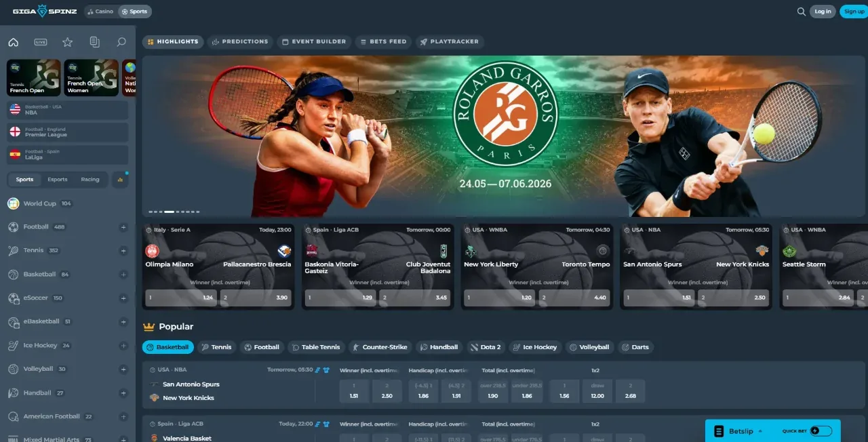Select Counter-Strike popular filter
The width and height of the screenshot is (868, 442).
pyautogui.click(x=380, y=347)
